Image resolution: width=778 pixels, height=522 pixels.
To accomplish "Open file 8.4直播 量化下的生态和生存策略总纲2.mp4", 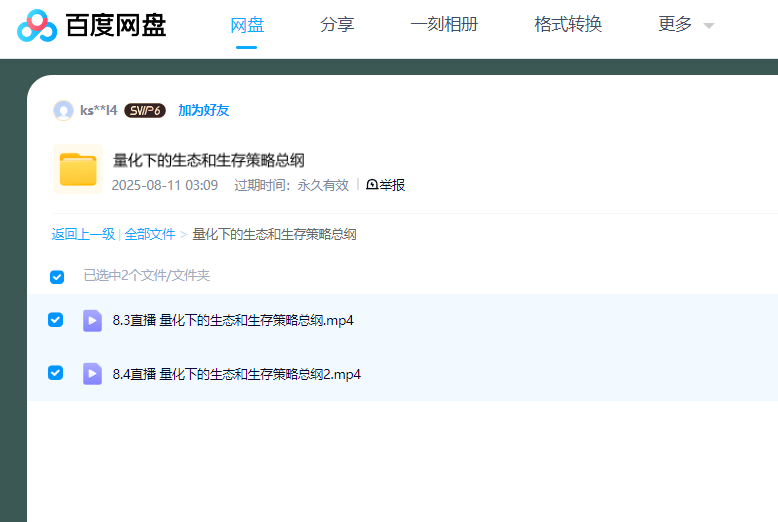I will tap(236, 374).
